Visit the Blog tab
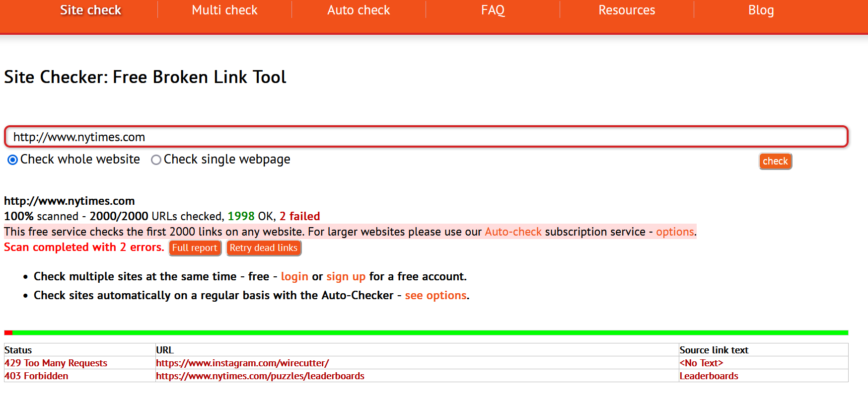This screenshot has width=868, height=412. coord(761,10)
